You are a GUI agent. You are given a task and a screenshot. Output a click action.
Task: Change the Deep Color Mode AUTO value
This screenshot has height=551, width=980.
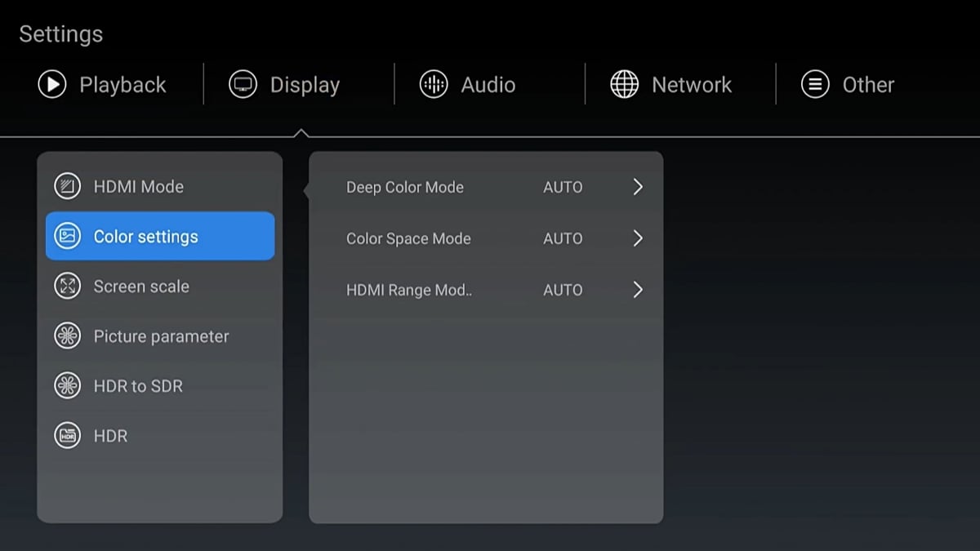563,187
